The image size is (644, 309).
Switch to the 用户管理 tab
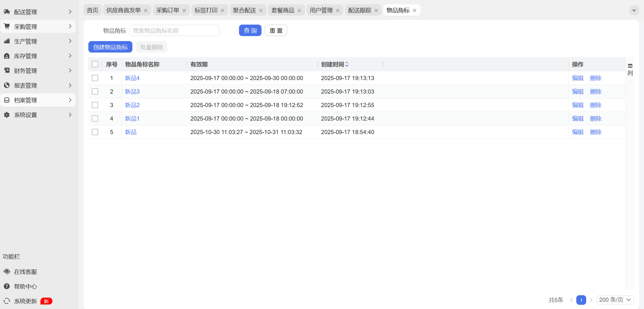click(321, 10)
